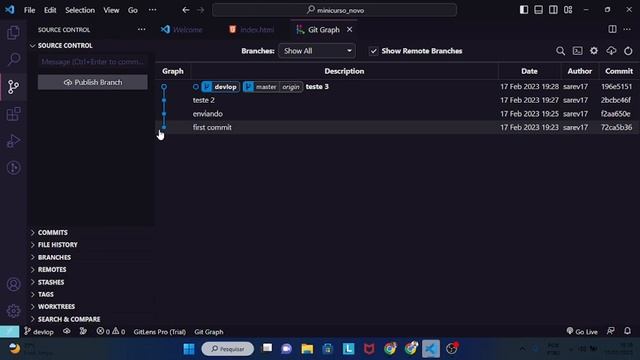Open notifications bell in status bar
The image size is (640, 360).
pyautogui.click(x=627, y=331)
